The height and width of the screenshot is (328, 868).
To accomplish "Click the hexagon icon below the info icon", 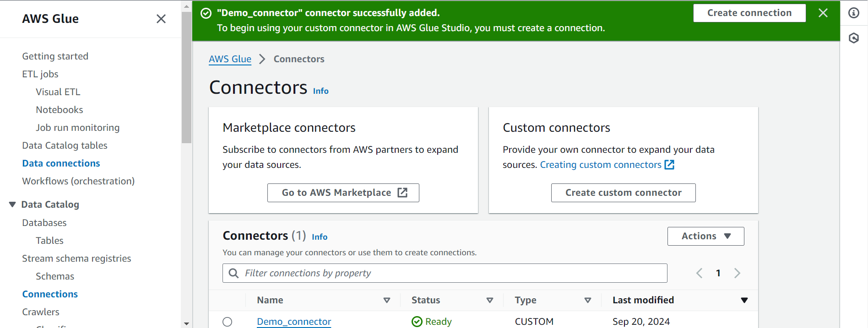I will click(854, 38).
